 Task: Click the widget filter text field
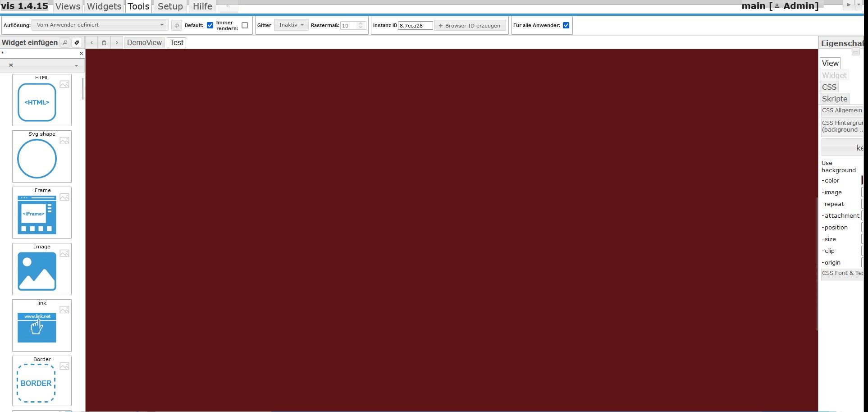coord(39,53)
